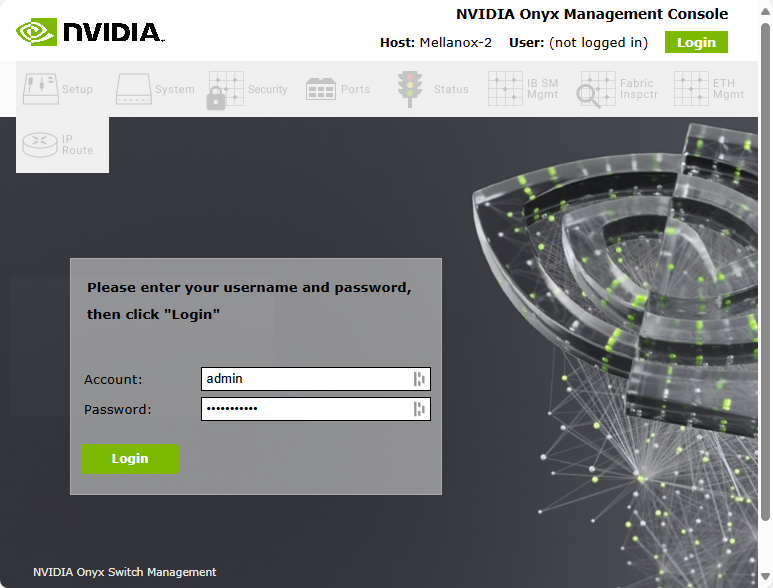Image resolution: width=773 pixels, height=588 pixels.
Task: Click the "Password:" label
Action: click(x=118, y=410)
